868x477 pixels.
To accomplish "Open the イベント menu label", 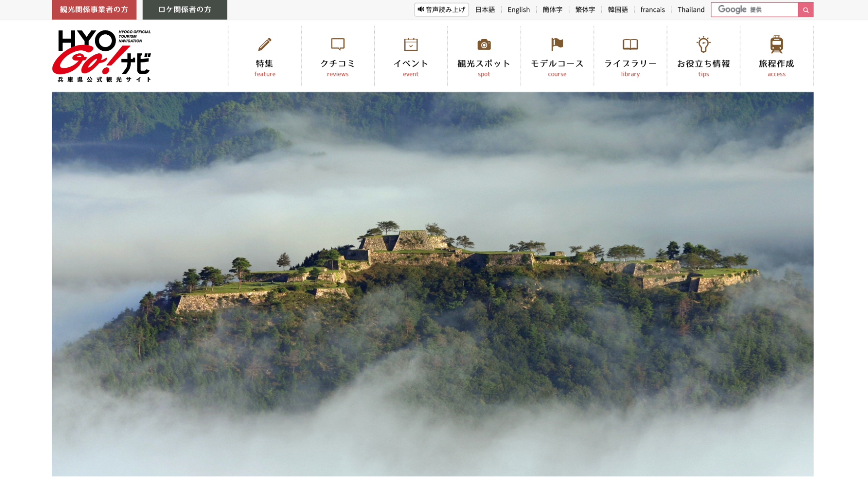I will (x=411, y=64).
